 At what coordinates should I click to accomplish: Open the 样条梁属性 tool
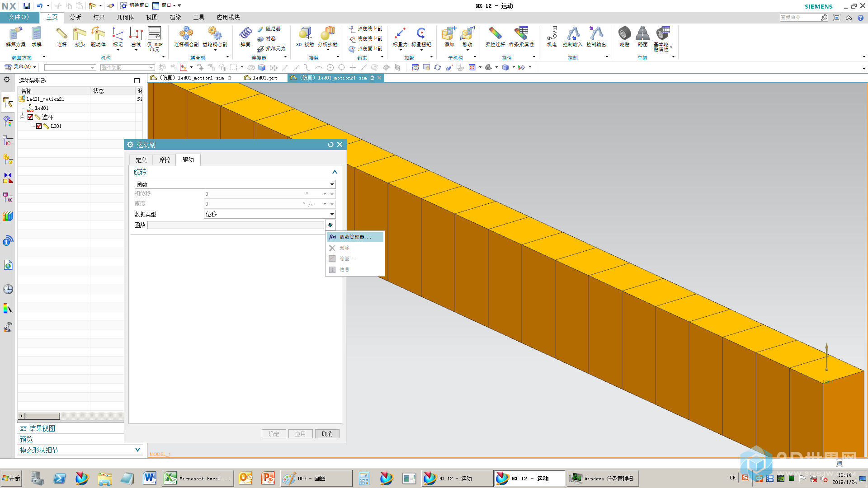coord(521,36)
